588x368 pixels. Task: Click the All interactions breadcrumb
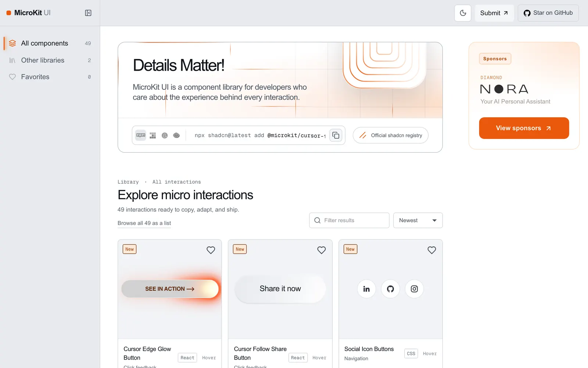pos(177,182)
